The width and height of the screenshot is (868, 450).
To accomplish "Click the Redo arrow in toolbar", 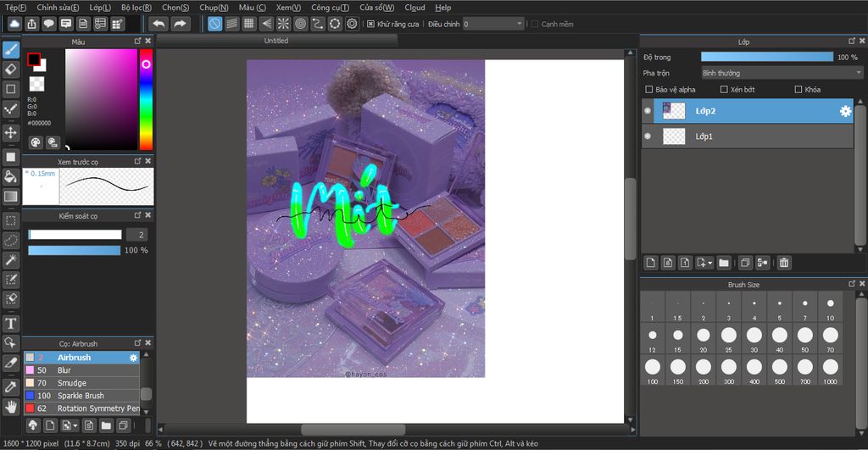I will pyautogui.click(x=180, y=24).
